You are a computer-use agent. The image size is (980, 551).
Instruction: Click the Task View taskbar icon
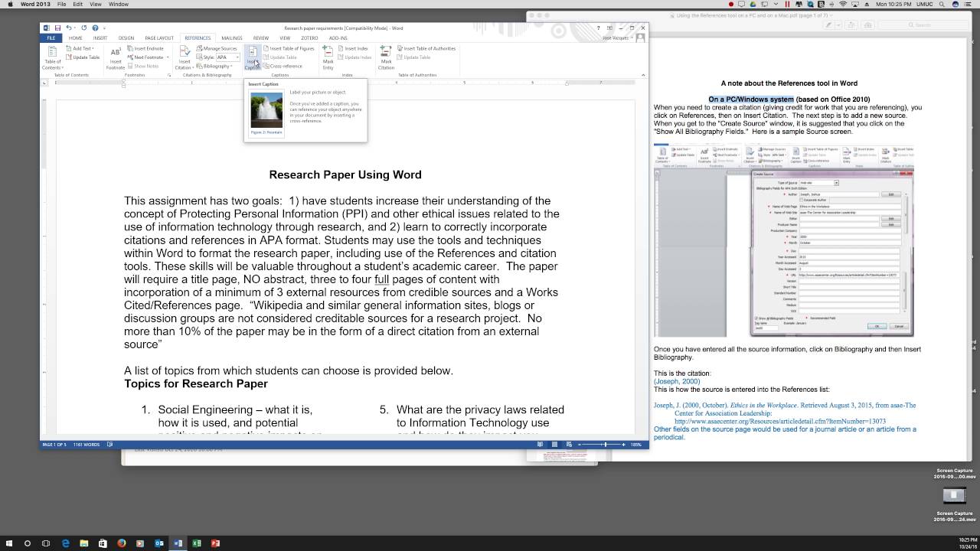[46, 543]
